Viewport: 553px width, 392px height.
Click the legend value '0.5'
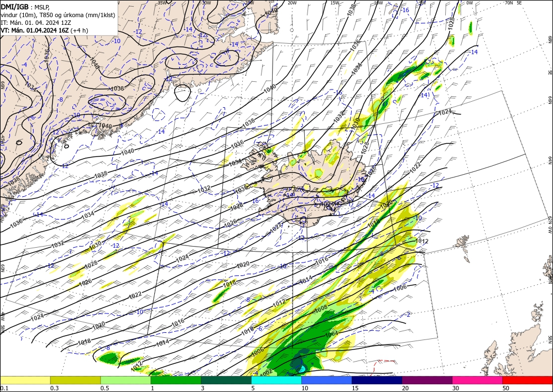[105, 388]
